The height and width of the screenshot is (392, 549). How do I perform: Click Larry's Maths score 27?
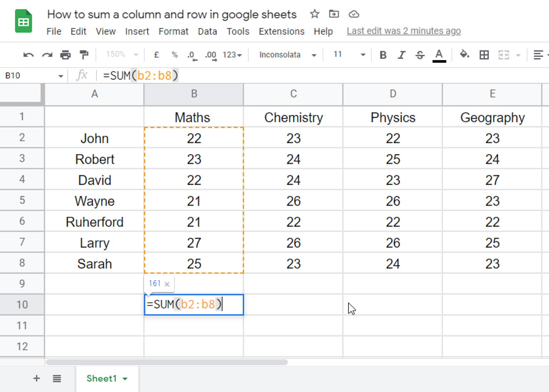194,243
